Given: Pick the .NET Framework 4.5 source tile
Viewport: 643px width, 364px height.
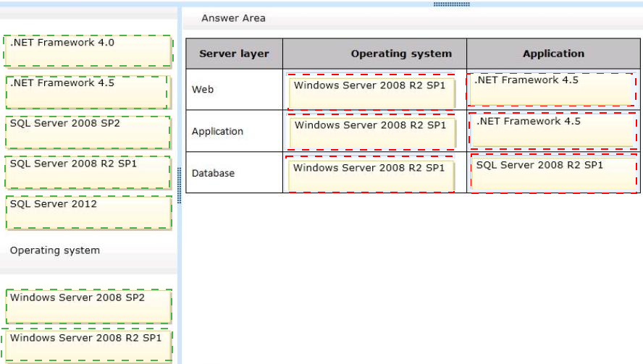Looking at the screenshot, I should (x=87, y=92).
